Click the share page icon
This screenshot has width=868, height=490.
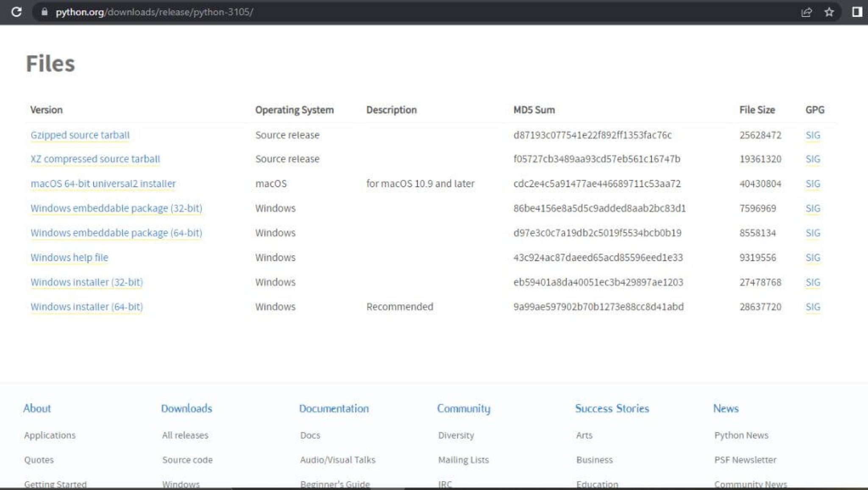[806, 12]
